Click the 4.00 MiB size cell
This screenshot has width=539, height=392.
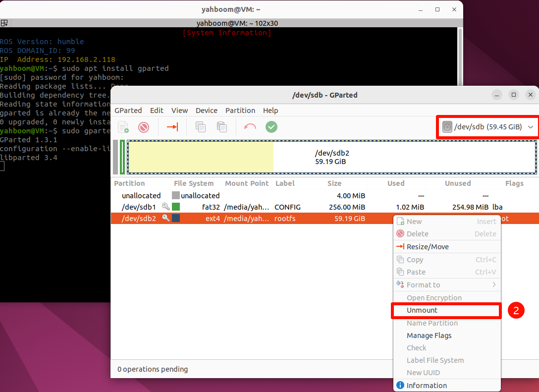(351, 196)
